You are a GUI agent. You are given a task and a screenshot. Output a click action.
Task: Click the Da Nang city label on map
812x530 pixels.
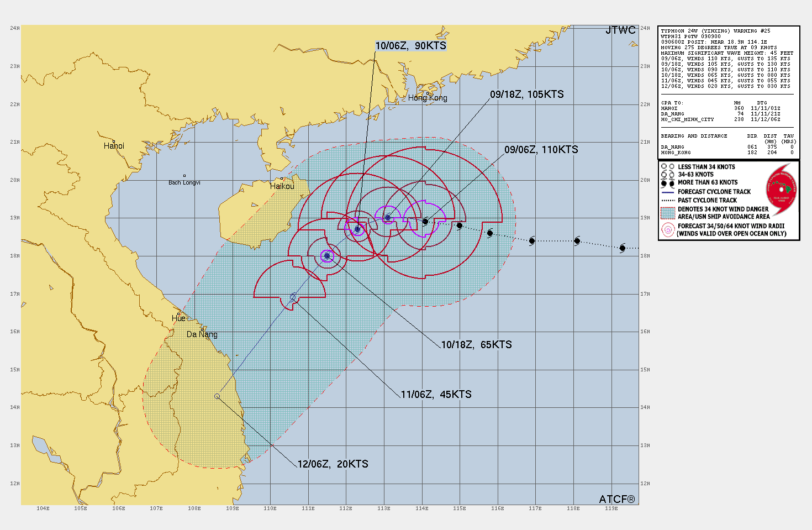202,334
